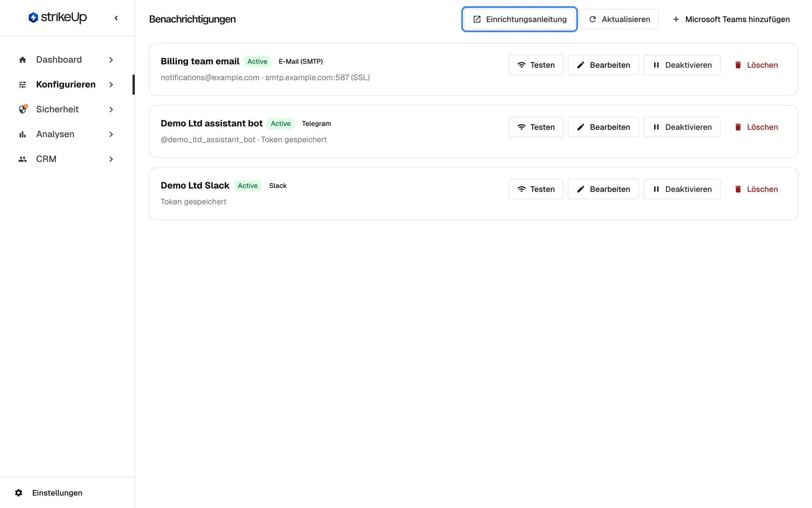Viewport: 812px width, 508px height.
Task: Click the CRM people icon
Action: point(23,159)
